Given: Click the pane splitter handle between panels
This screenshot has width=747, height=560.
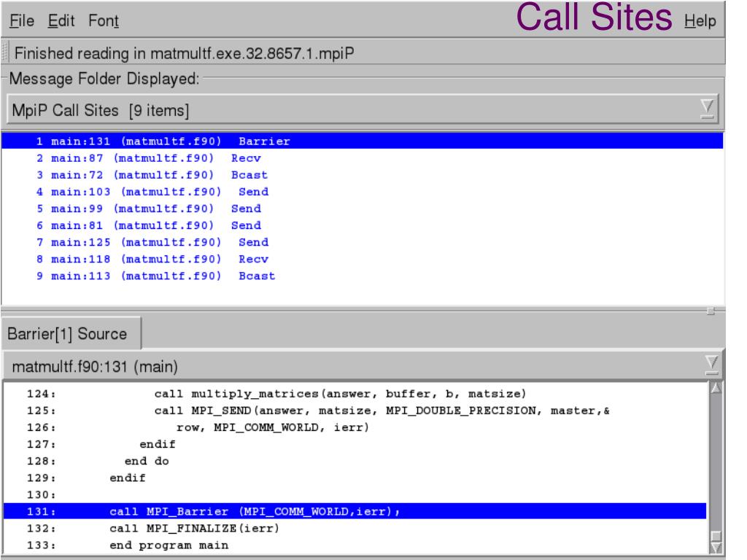Looking at the screenshot, I should [710, 311].
